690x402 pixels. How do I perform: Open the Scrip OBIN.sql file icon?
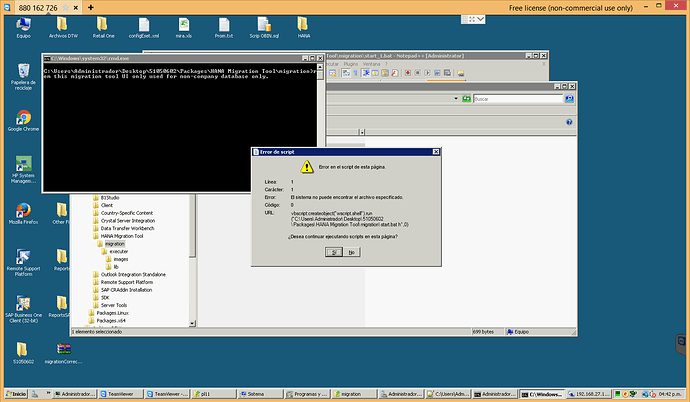(264, 27)
